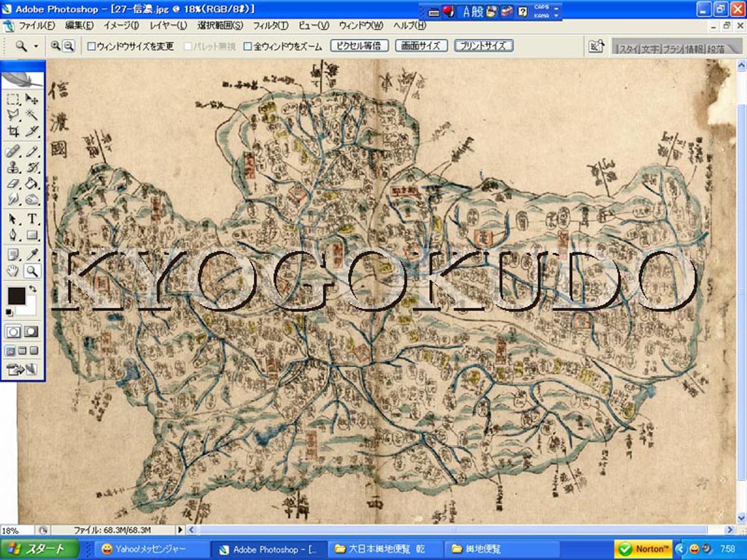Image resolution: width=747 pixels, height=560 pixels.
Task: Swap foreground and background colors
Action: click(x=32, y=289)
